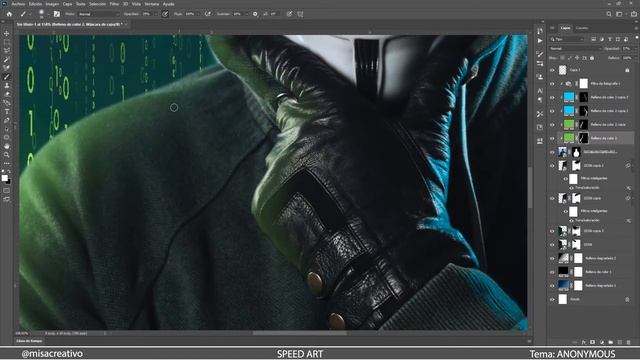Toggle visibility of selected Relleno de color 2
This screenshot has width=640, height=360.
click(552, 138)
